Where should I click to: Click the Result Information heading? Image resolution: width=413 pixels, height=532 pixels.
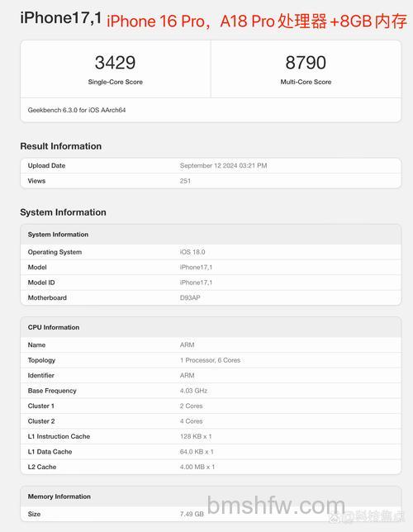point(61,146)
